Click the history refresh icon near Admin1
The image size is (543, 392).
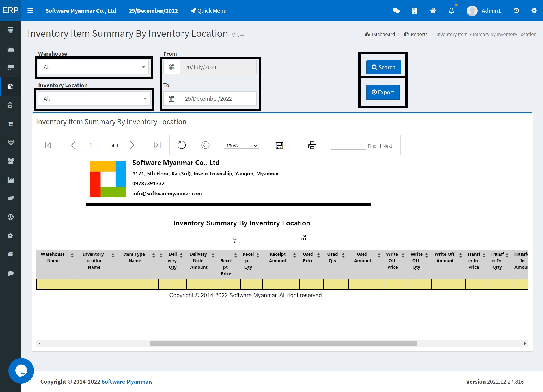(516, 11)
